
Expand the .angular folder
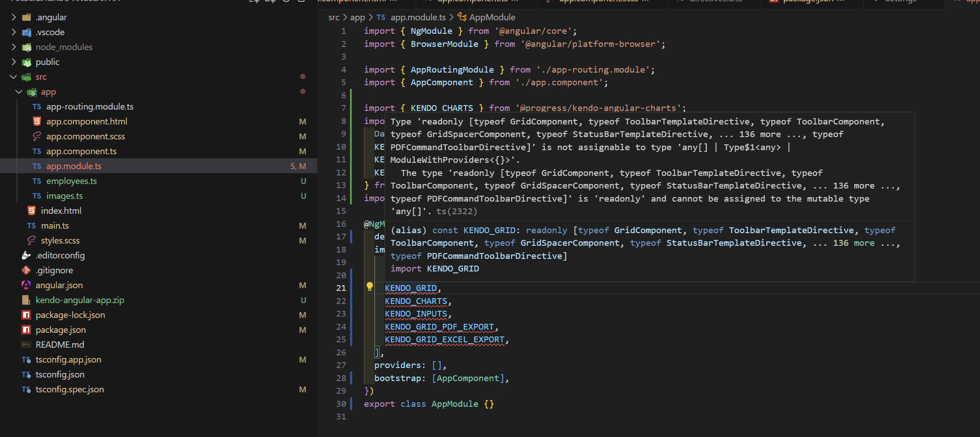(14, 17)
